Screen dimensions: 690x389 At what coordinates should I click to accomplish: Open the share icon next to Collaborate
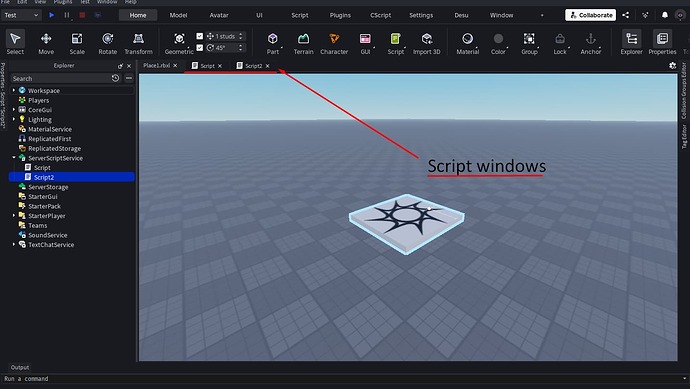pyautogui.click(x=625, y=15)
